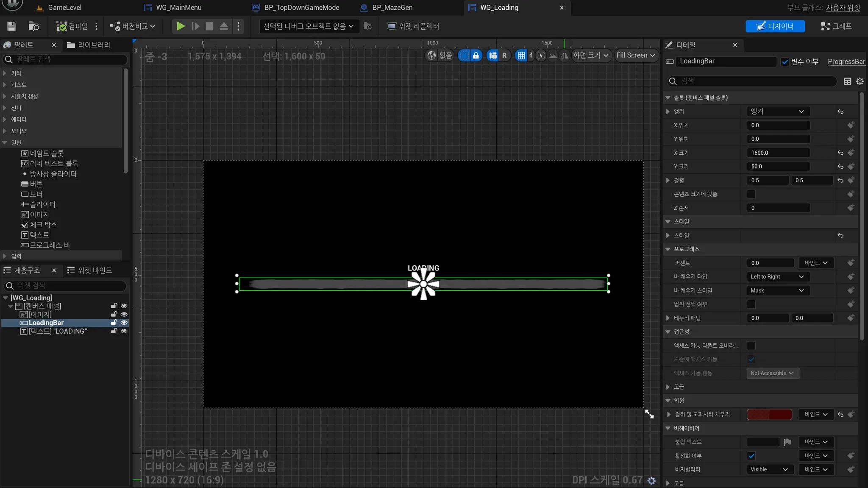The width and height of the screenshot is (868, 488).
Task: Open the designer settings gear beside DPI scale
Action: 651,480
